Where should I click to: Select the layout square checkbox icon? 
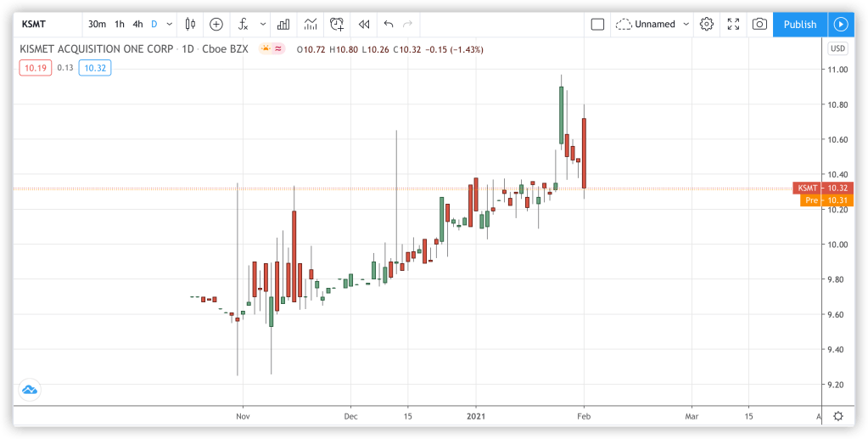pyautogui.click(x=597, y=25)
